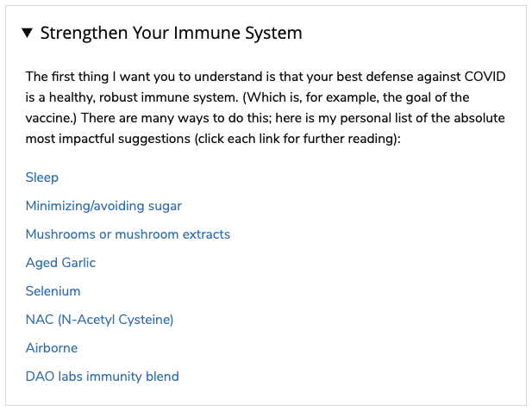This screenshot has width=532, height=411.
Task: Open the Sleep link
Action: point(42,177)
